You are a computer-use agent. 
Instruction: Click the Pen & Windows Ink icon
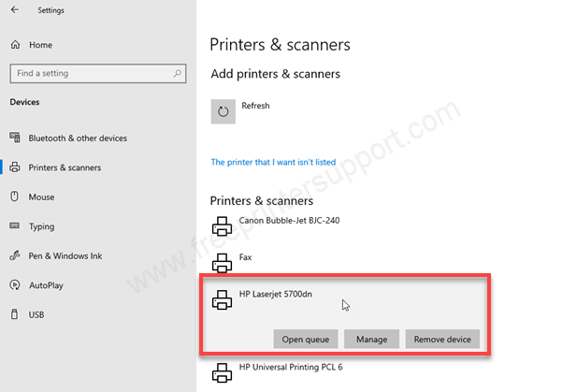pos(15,255)
